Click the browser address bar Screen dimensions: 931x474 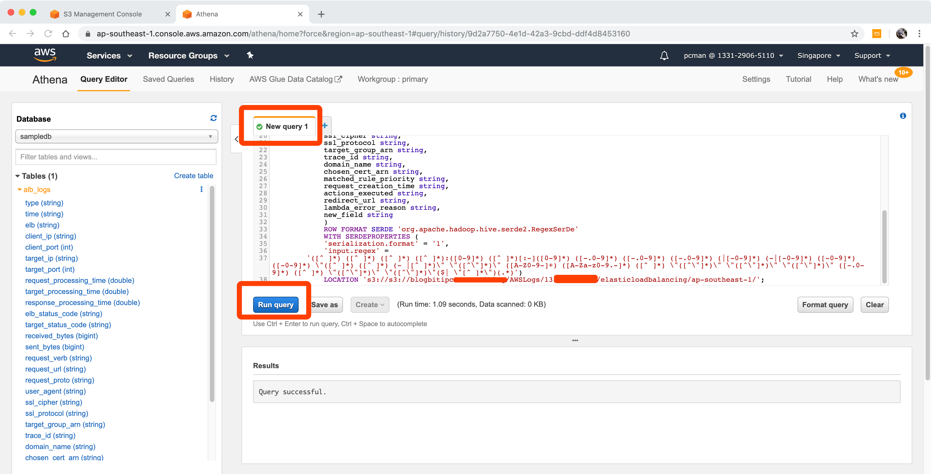(463, 34)
